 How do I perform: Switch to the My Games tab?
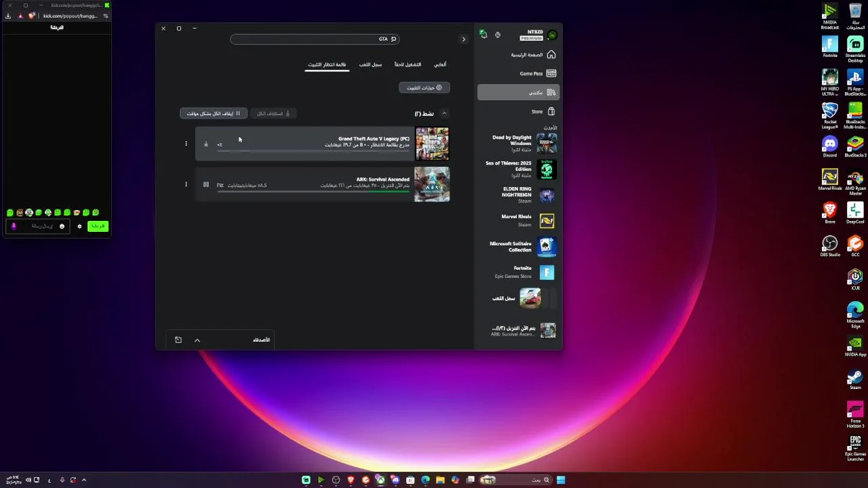click(x=440, y=64)
